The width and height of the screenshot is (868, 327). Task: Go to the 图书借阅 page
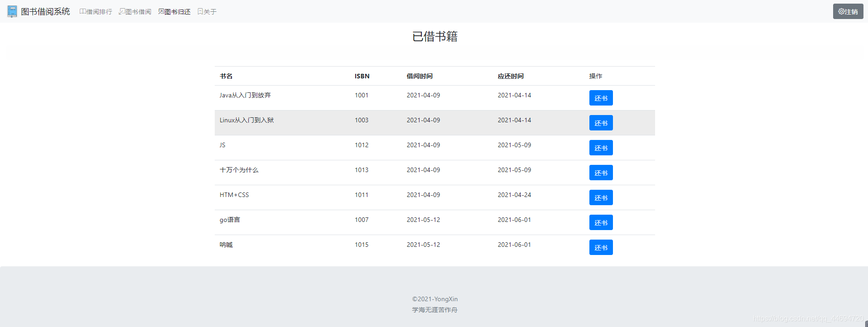point(138,12)
